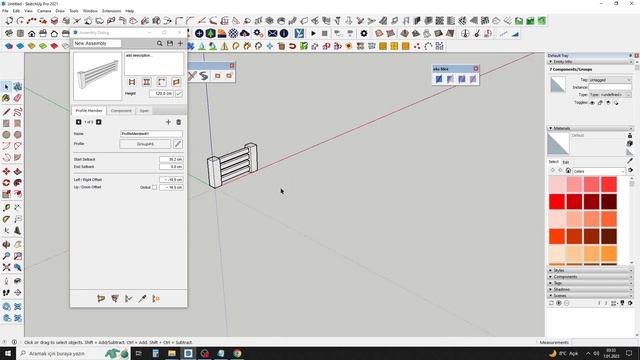
Task: Activate the Move tool
Action: [6, 171]
